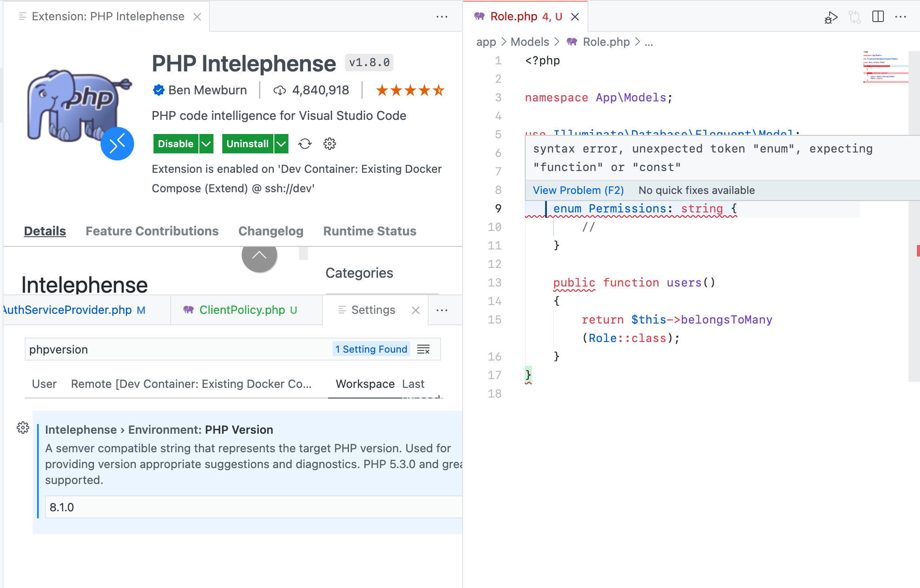Open the Settings tab group overflow menu
The image size is (920, 588).
[x=441, y=310]
